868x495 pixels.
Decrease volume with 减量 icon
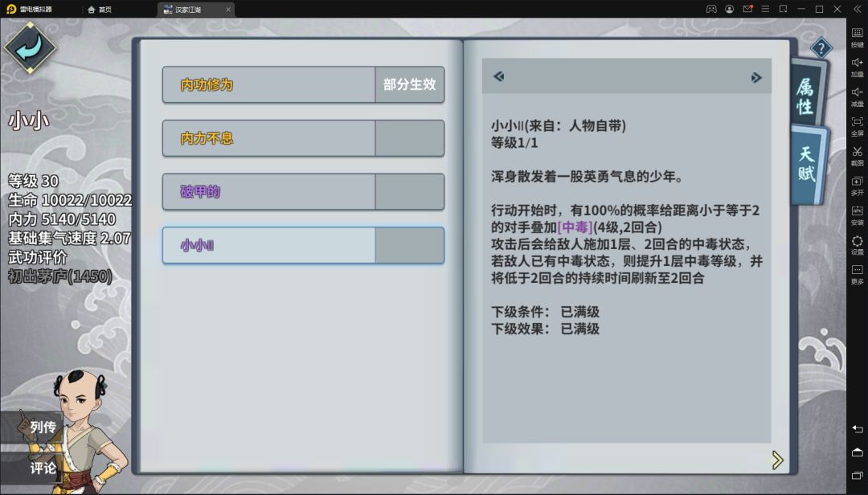pyautogui.click(x=857, y=97)
